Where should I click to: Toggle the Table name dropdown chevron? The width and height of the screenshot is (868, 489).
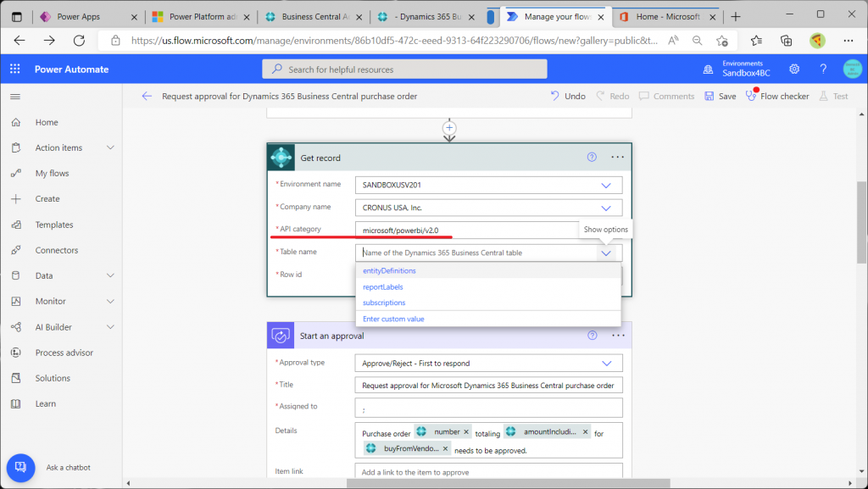click(x=606, y=253)
